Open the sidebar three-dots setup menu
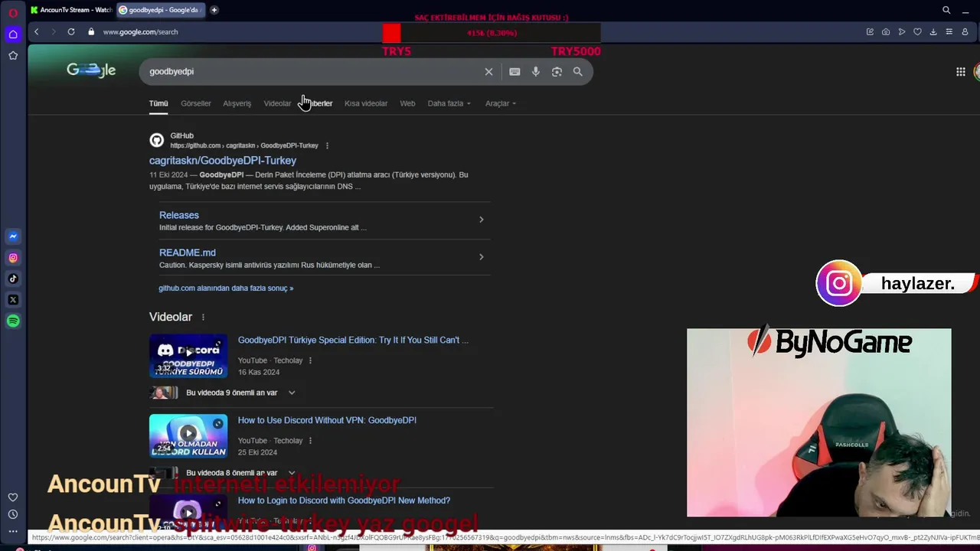 click(13, 531)
